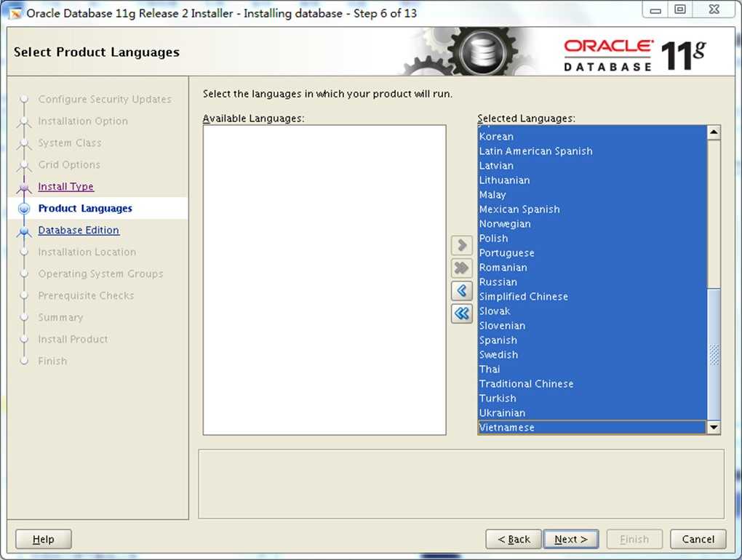Minimize the installer window

coord(655,10)
